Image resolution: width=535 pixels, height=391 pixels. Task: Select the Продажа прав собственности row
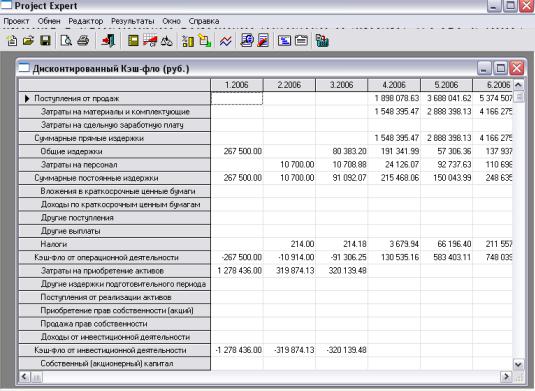tap(115, 324)
